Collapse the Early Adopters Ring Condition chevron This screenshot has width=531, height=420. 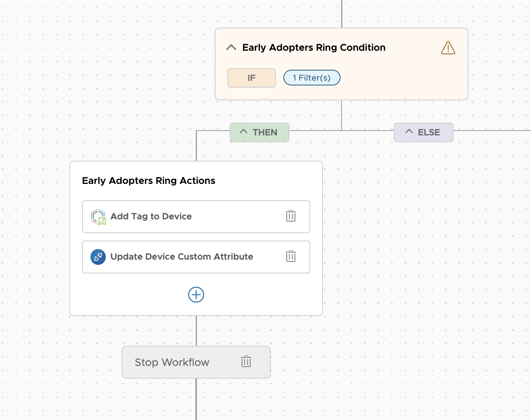[x=231, y=47]
